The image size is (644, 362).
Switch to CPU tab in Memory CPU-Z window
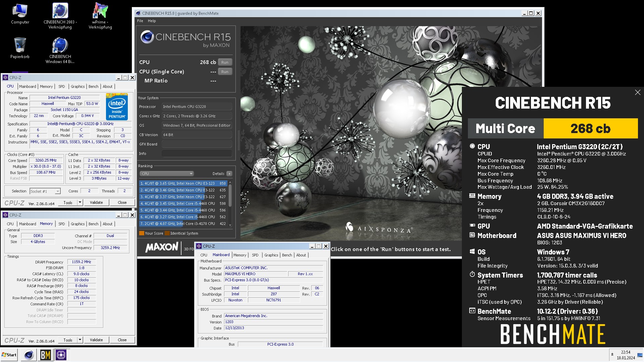pos(10,224)
